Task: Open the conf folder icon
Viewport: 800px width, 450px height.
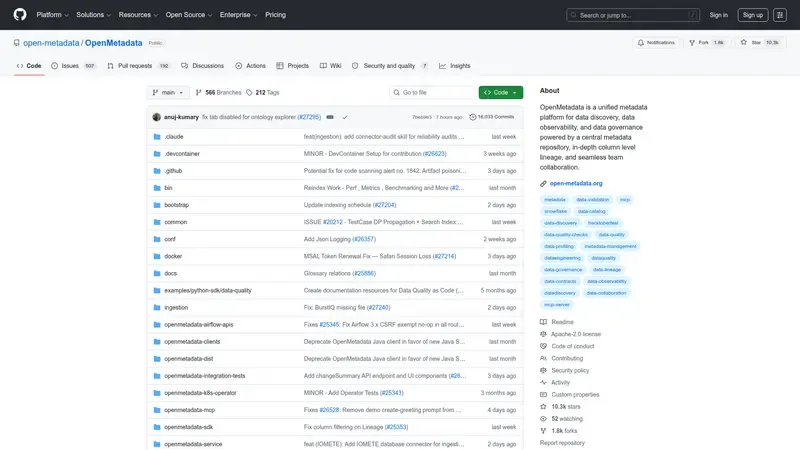Action: (x=157, y=239)
